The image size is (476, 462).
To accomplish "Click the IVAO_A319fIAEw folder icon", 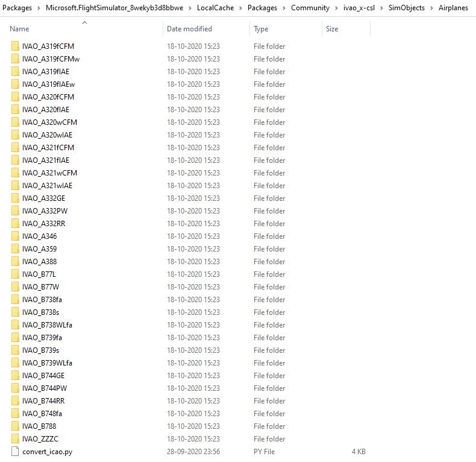I will click(x=15, y=84).
